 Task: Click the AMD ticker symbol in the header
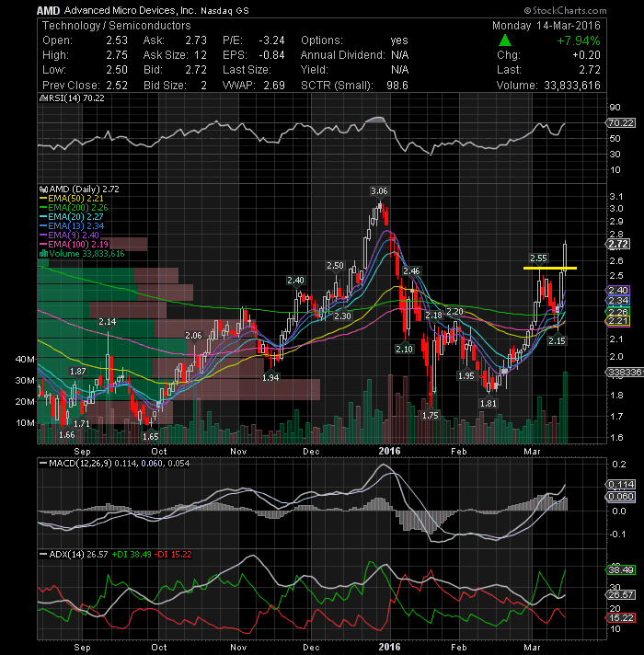48,10
